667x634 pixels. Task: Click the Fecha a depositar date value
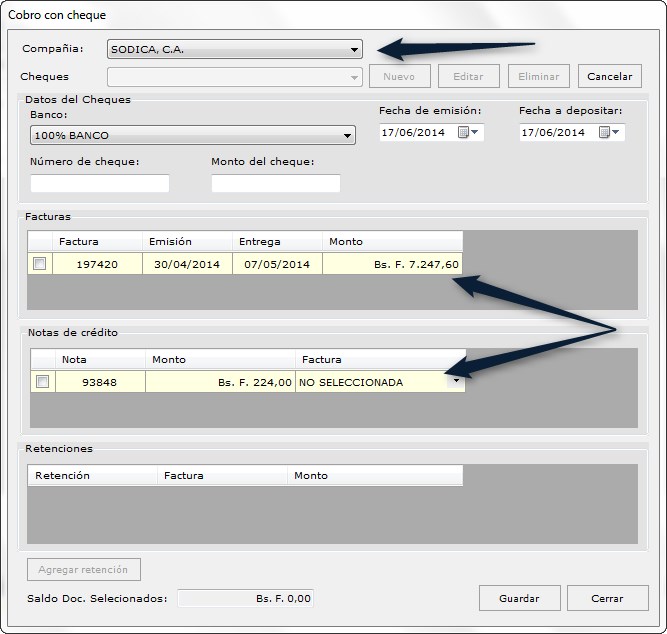coord(553,132)
